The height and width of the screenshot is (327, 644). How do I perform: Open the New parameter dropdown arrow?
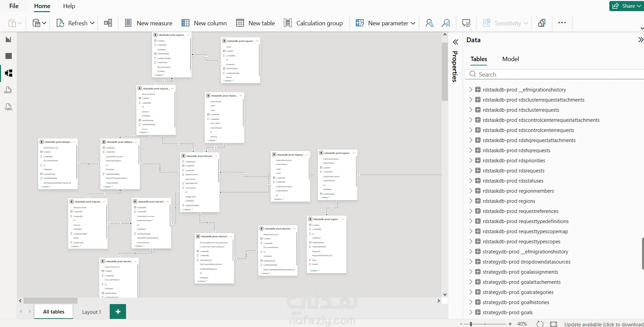(413, 23)
